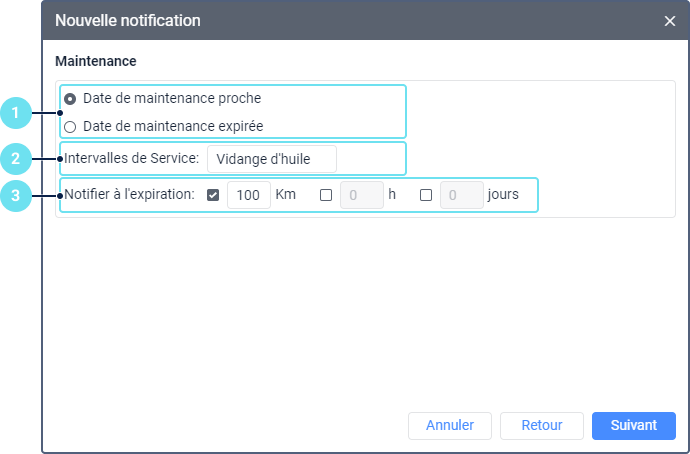The height and width of the screenshot is (454, 690).
Task: Go back with the Retour button
Action: (x=541, y=425)
